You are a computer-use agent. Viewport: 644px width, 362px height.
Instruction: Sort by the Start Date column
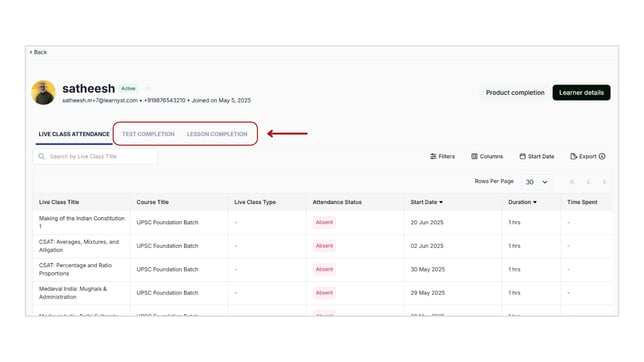click(x=427, y=202)
